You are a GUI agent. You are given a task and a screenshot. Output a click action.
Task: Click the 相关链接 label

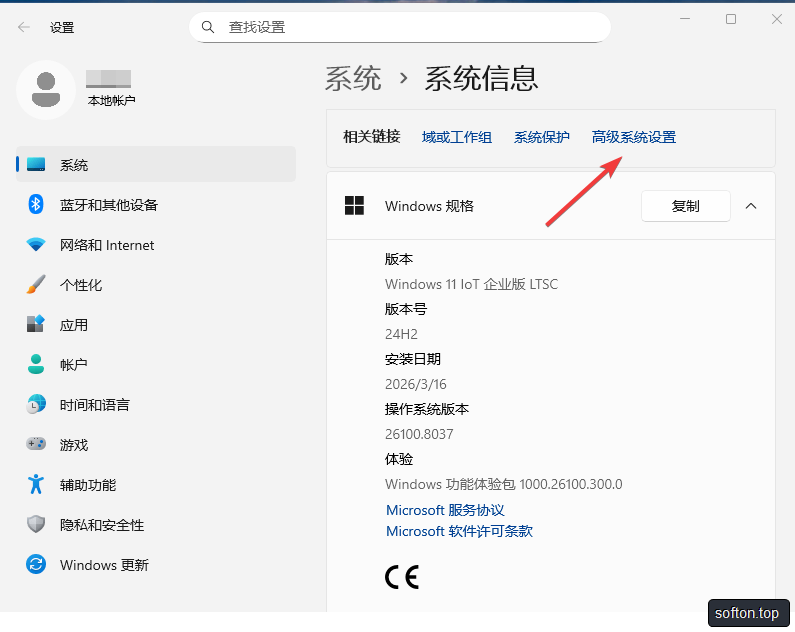[372, 136]
